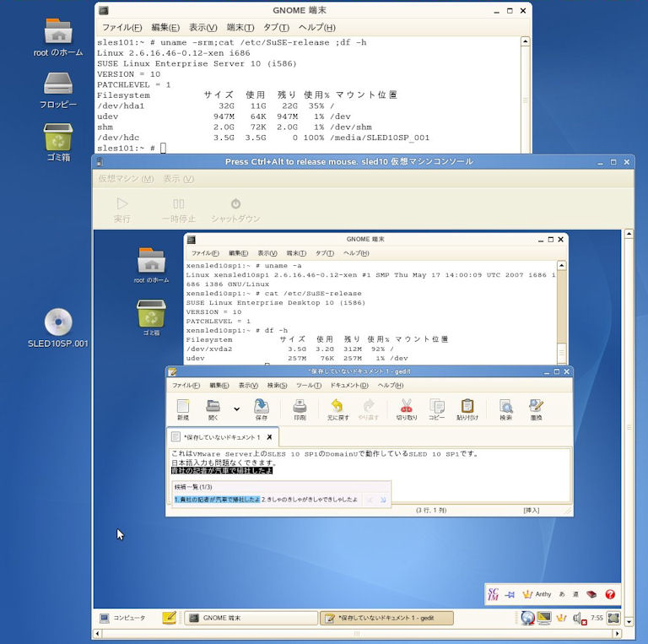Image resolution: width=648 pixels, height=644 pixels.
Task: Click the 一時停止 pause button in VM console
Action: click(x=179, y=209)
